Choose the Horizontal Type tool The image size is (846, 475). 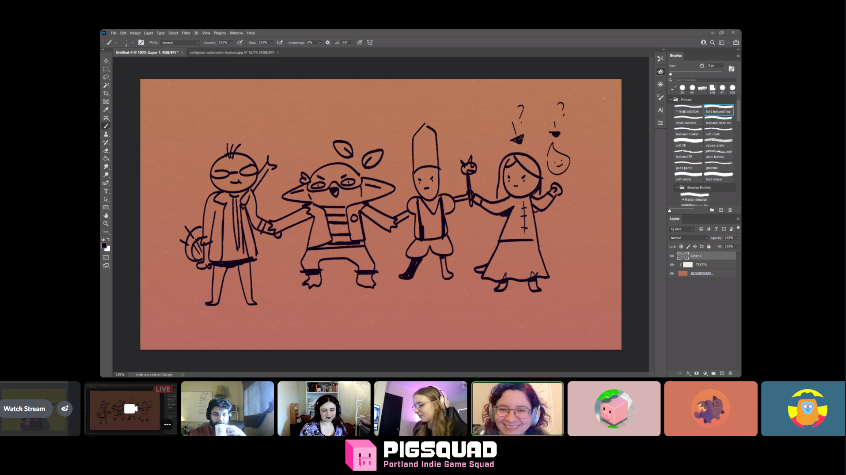click(106, 191)
